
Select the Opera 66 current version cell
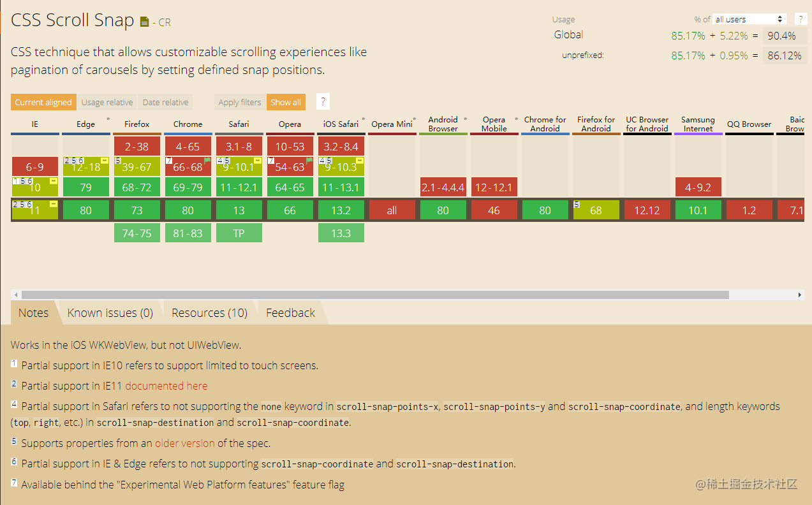point(290,210)
